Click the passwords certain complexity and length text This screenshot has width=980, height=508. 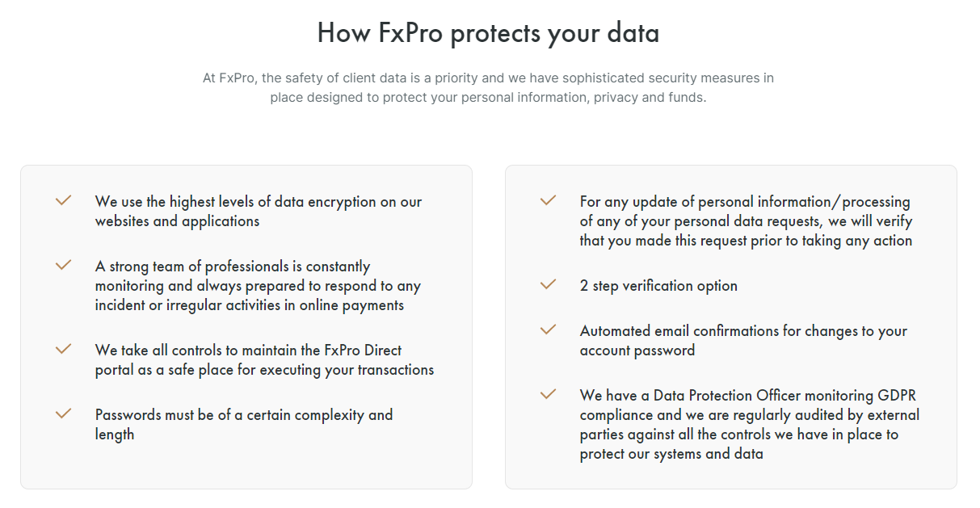(244, 425)
